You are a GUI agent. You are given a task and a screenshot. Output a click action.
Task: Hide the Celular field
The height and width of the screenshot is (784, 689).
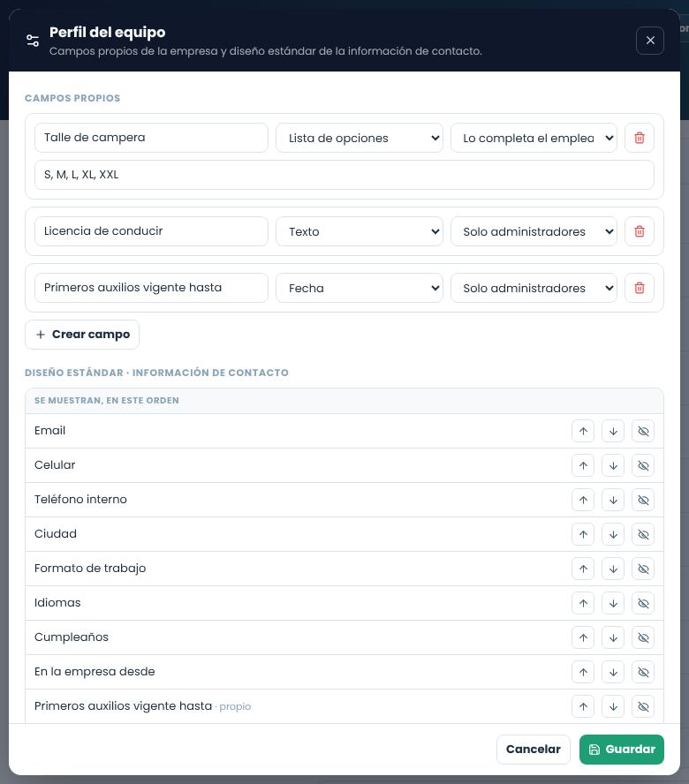[x=643, y=465]
